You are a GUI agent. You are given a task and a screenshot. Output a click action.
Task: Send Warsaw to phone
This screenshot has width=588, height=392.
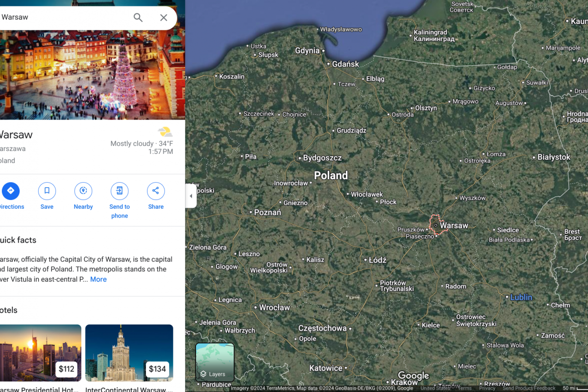point(120,191)
